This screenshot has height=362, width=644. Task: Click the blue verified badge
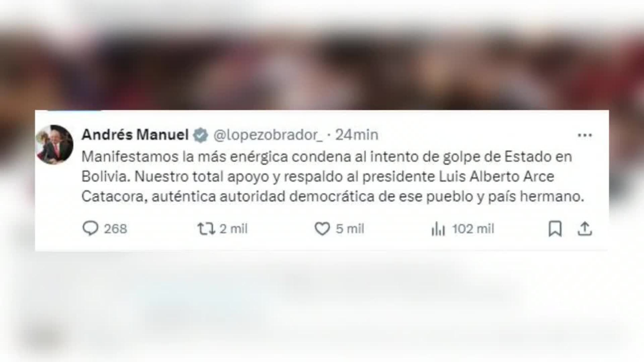[x=201, y=135]
